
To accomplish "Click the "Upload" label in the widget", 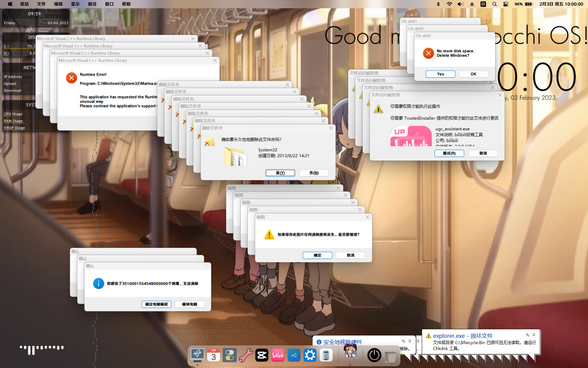I will (10, 83).
